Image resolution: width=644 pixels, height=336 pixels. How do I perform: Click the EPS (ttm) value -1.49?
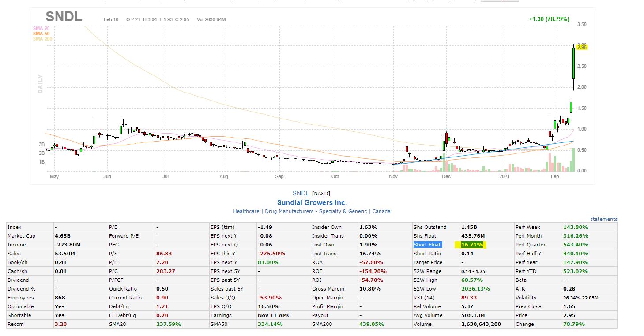tap(264, 227)
